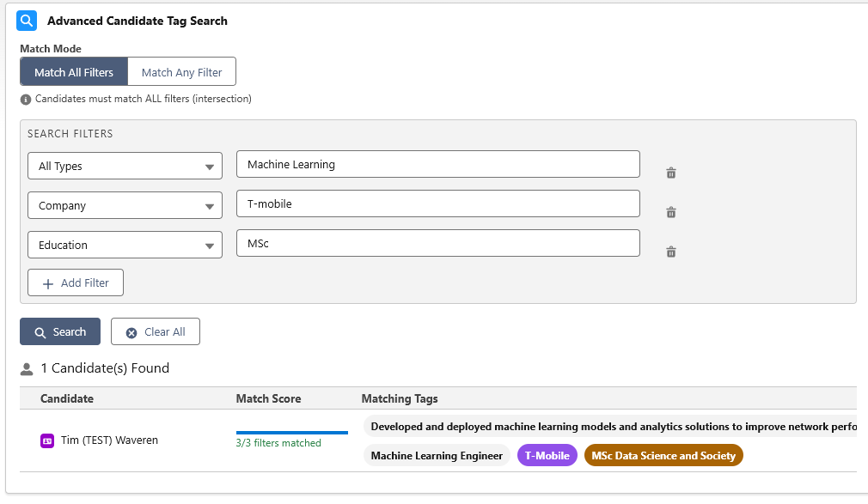868x504 pixels.
Task: Click the magnifying glass search icon header
Action: click(26, 20)
